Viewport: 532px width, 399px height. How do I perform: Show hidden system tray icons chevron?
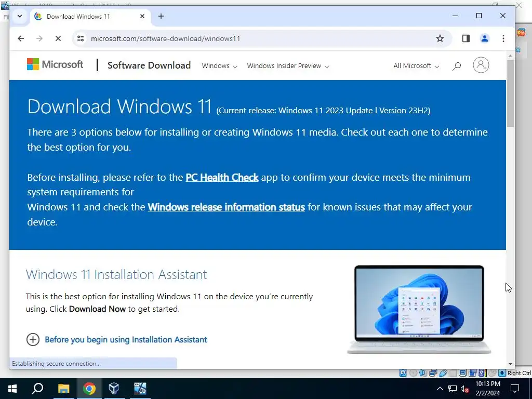[440, 389]
